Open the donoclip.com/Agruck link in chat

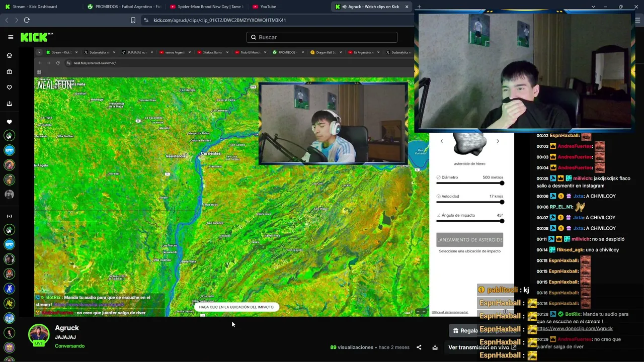pyautogui.click(x=575, y=329)
